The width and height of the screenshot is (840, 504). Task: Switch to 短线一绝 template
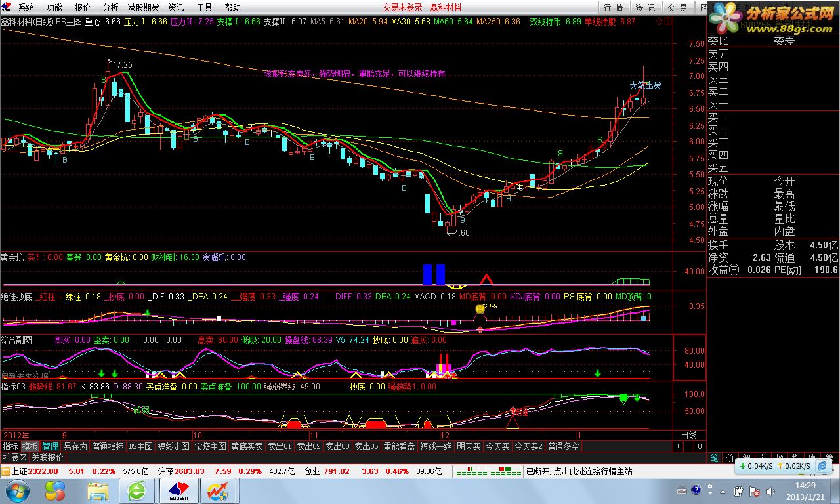[x=436, y=446]
